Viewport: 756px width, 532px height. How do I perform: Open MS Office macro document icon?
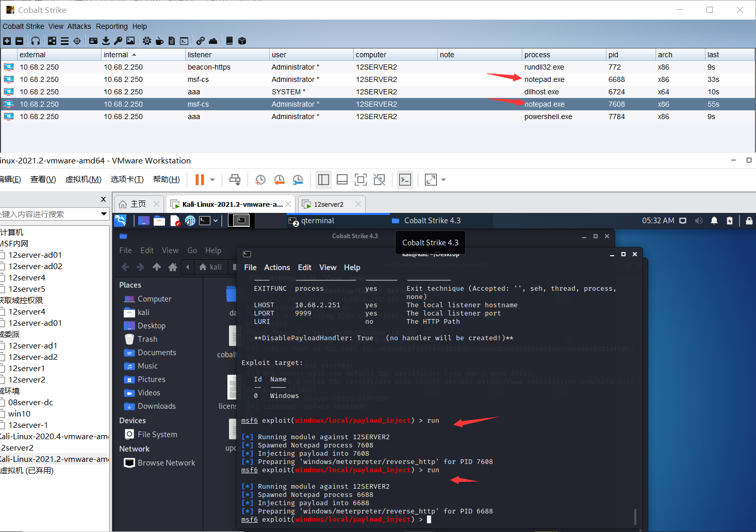[x=172, y=41]
